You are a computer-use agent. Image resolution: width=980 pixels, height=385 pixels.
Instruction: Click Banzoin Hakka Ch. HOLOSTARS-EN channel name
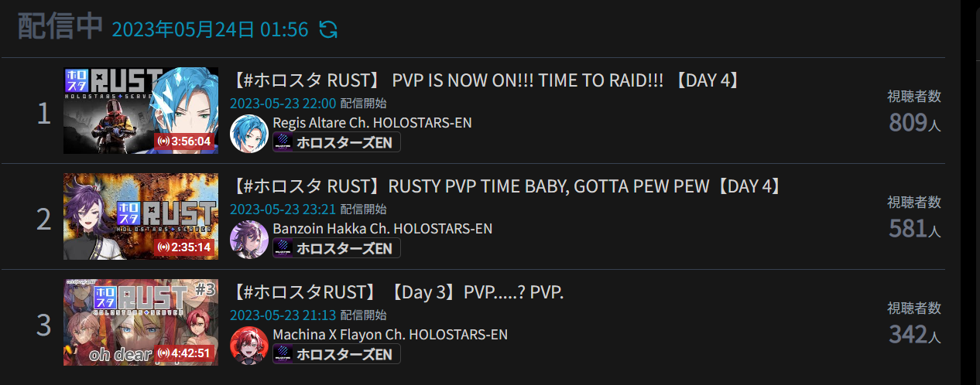coord(382,229)
